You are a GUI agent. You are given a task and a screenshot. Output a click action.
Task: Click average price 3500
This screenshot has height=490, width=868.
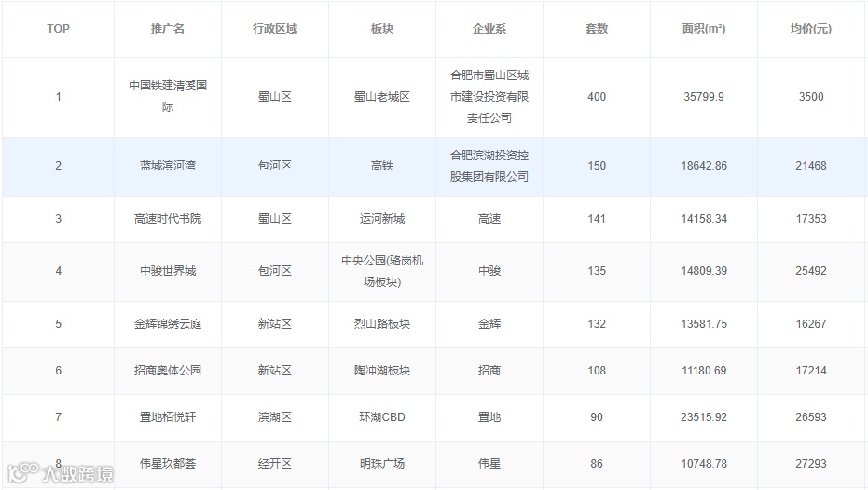(811, 97)
